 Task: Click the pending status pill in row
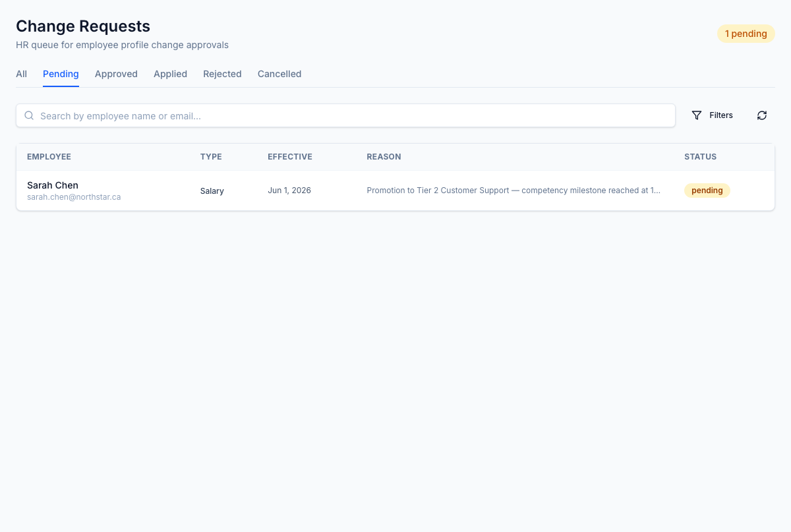point(707,191)
